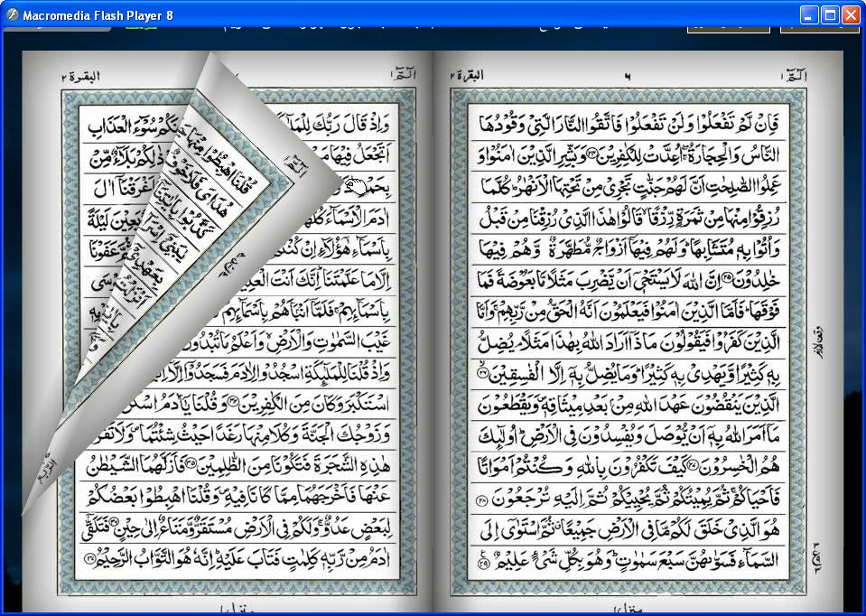
Task: Click the Flash Player icon in title bar
Action: (12, 15)
